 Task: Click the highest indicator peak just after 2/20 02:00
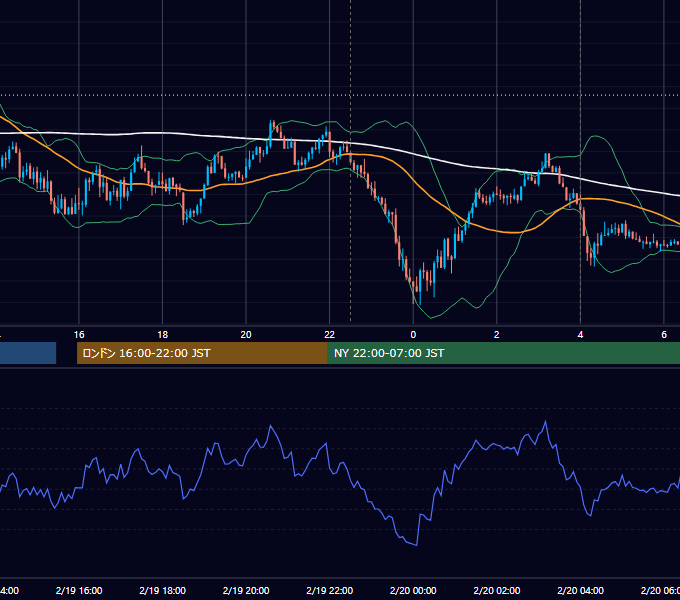[x=545, y=421]
